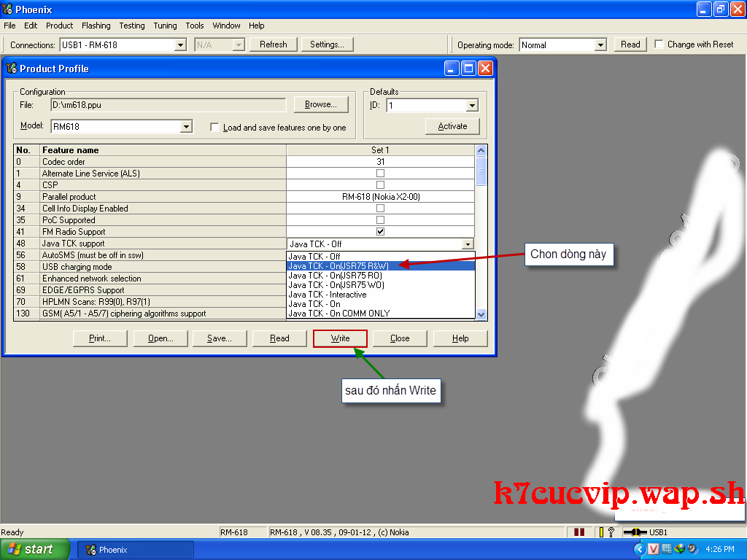747x560 pixels.
Task: Select Java TCK - On(JSR75 R&W) option
Action: click(x=338, y=266)
